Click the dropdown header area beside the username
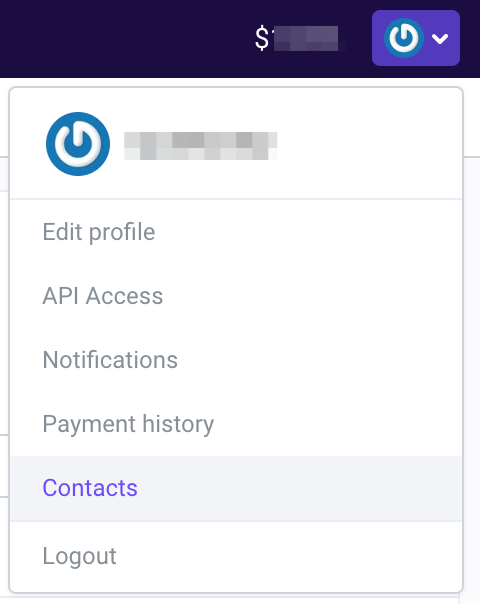The width and height of the screenshot is (480, 604). (x=366, y=144)
